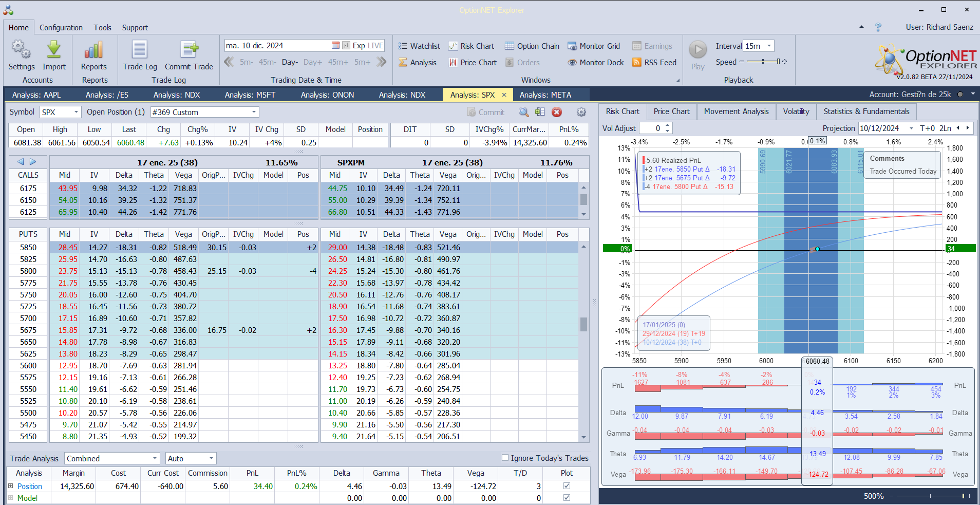Click the blue help question mark icon
This screenshot has height=505, width=980.
tap(878, 27)
